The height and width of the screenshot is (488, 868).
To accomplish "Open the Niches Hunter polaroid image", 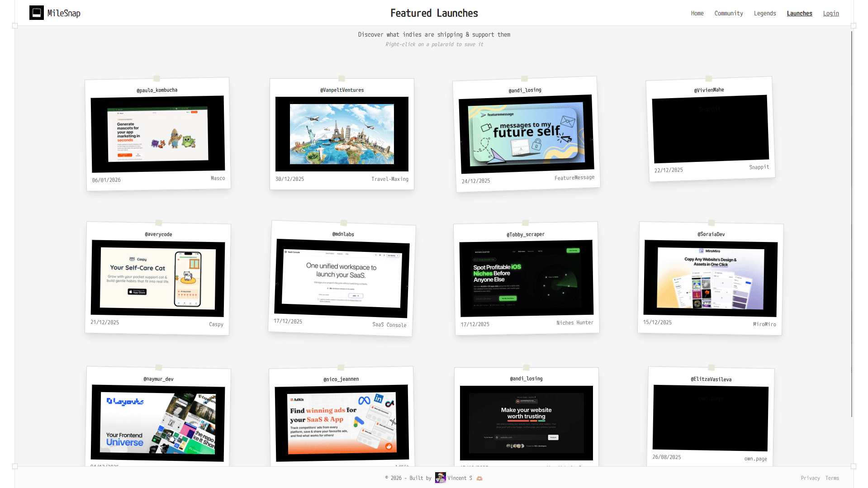I will [526, 278].
